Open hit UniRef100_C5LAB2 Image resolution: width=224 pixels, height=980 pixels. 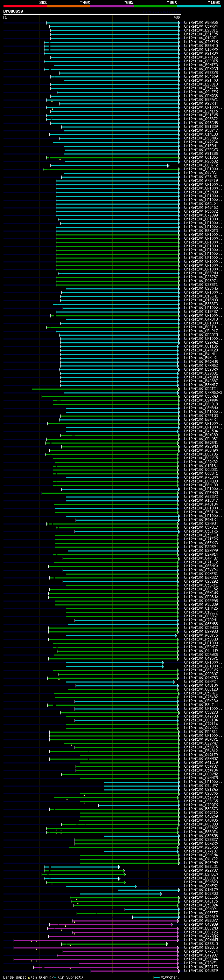[201, 439]
